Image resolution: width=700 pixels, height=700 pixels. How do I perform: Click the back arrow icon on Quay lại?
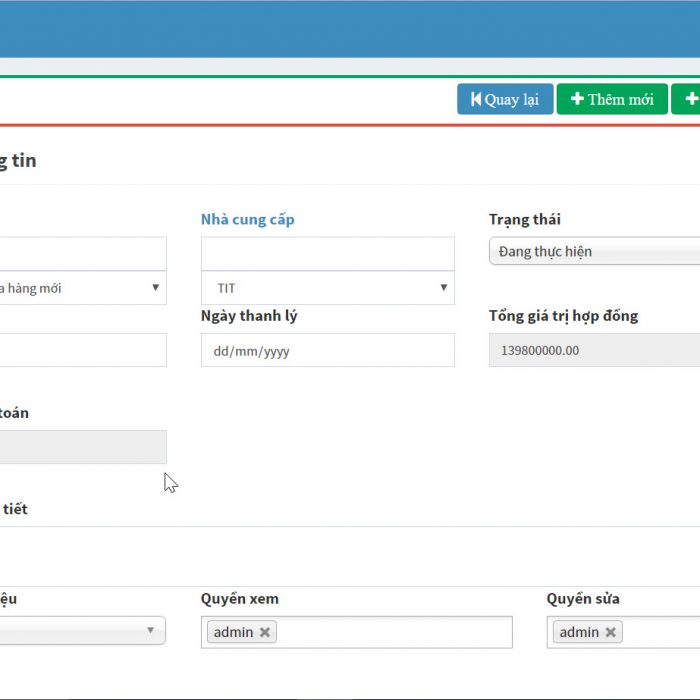pyautogui.click(x=476, y=99)
